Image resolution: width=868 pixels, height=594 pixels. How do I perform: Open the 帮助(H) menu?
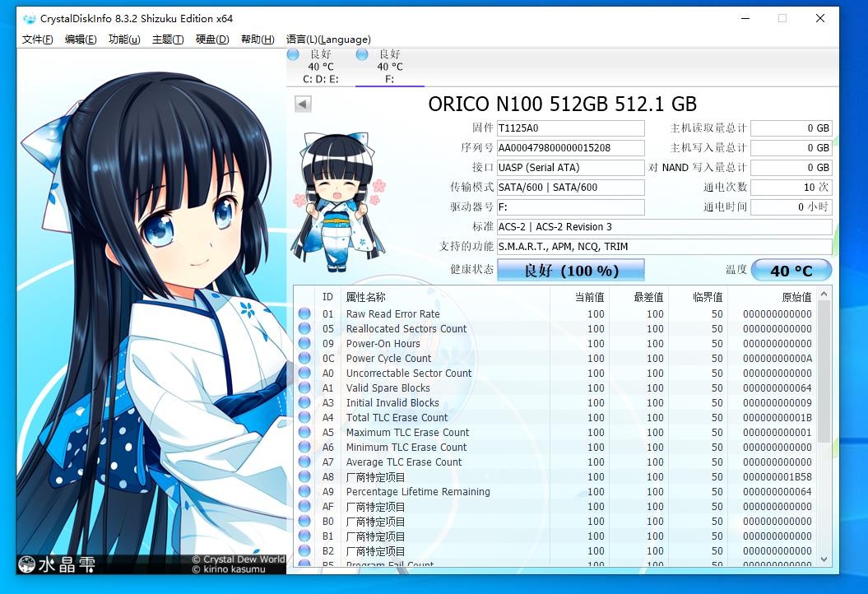tap(258, 39)
